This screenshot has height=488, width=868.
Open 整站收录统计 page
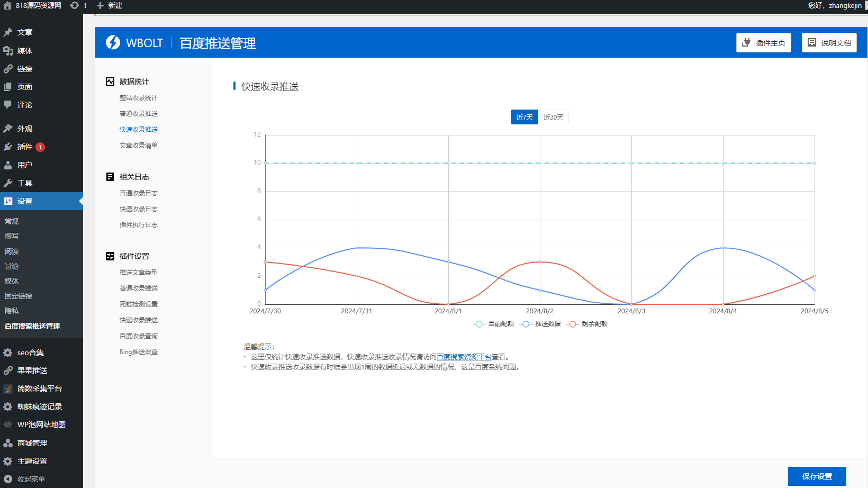point(139,98)
